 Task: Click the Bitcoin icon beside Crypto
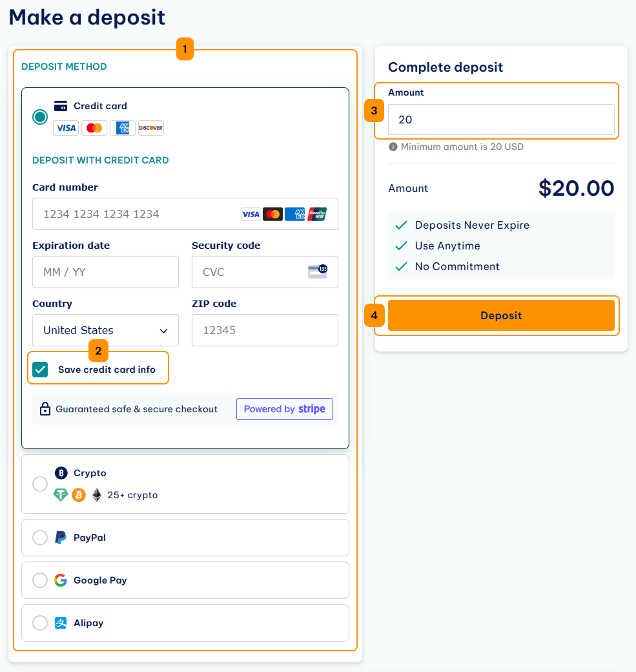(61, 473)
